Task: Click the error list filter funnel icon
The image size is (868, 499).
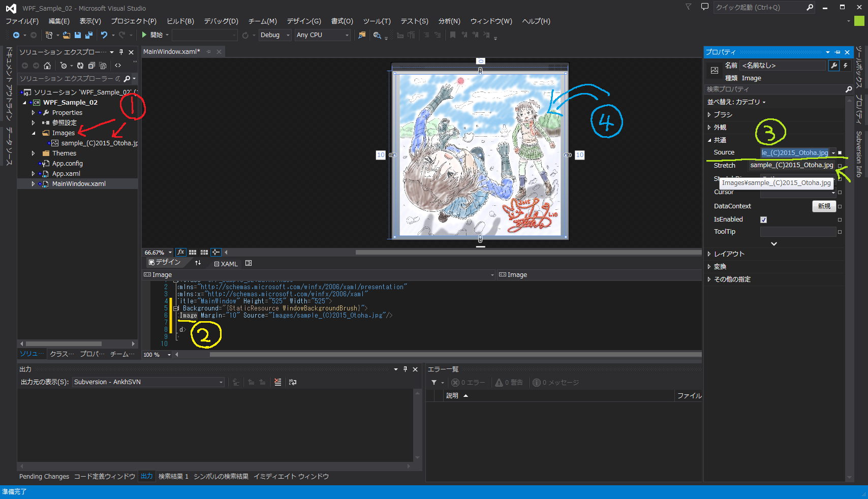Action: [434, 383]
